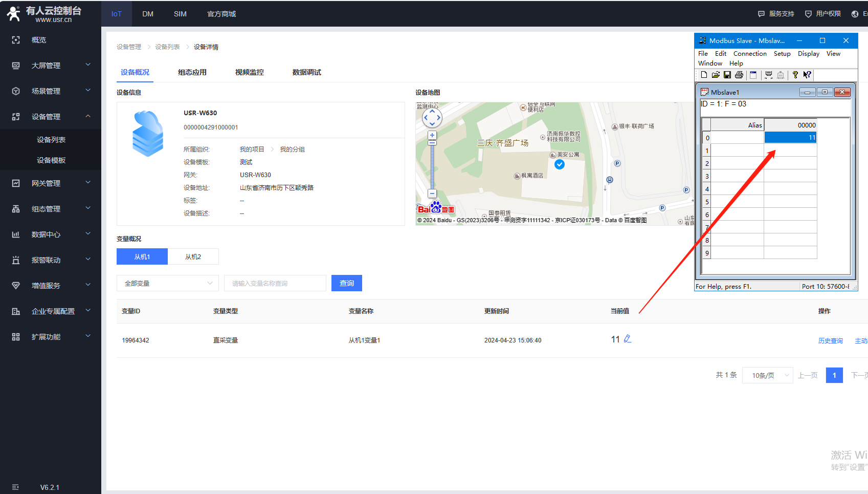
Task: Click the Connect icon in Modbus Slave toolbar
Action: (768, 75)
